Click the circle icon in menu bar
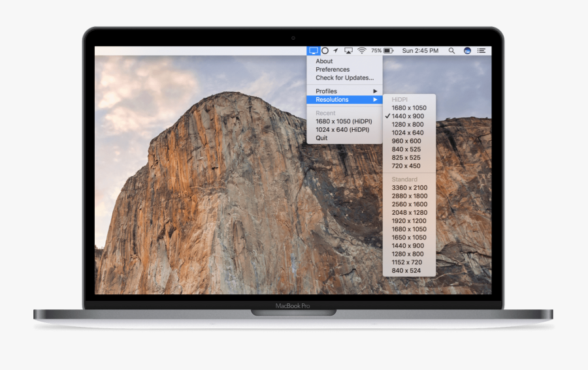 (325, 50)
